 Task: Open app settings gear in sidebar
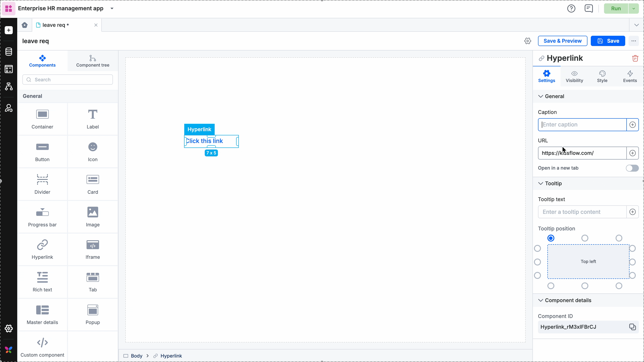(x=9, y=328)
